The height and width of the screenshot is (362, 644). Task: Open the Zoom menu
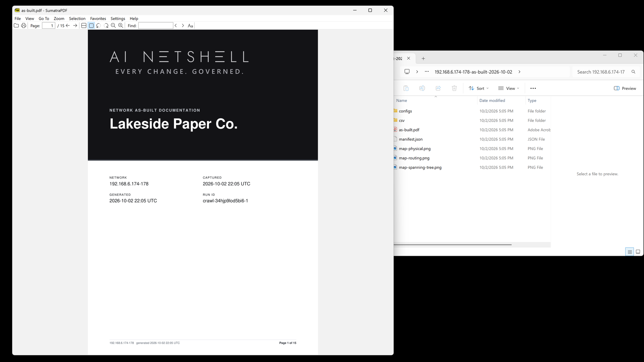pos(59,18)
